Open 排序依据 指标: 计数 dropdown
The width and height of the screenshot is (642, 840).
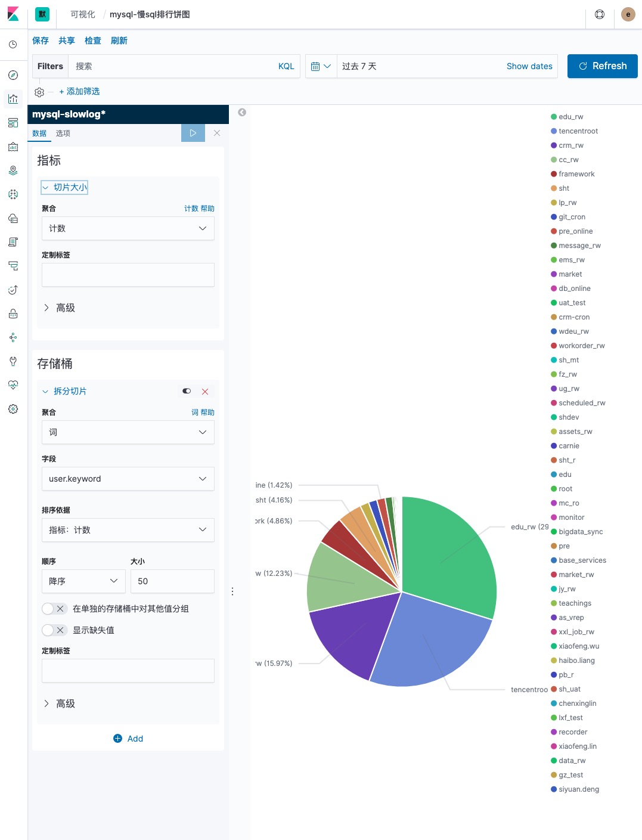[128, 530]
